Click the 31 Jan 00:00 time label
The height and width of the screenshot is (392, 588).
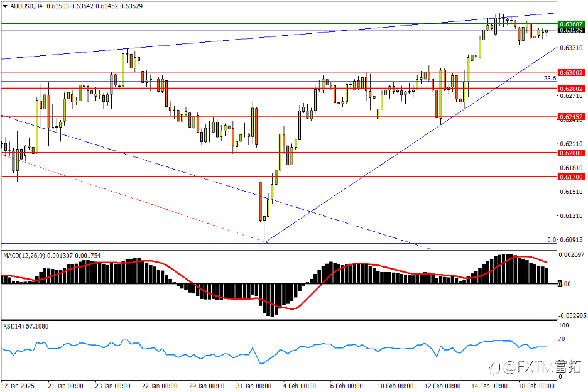click(x=254, y=386)
